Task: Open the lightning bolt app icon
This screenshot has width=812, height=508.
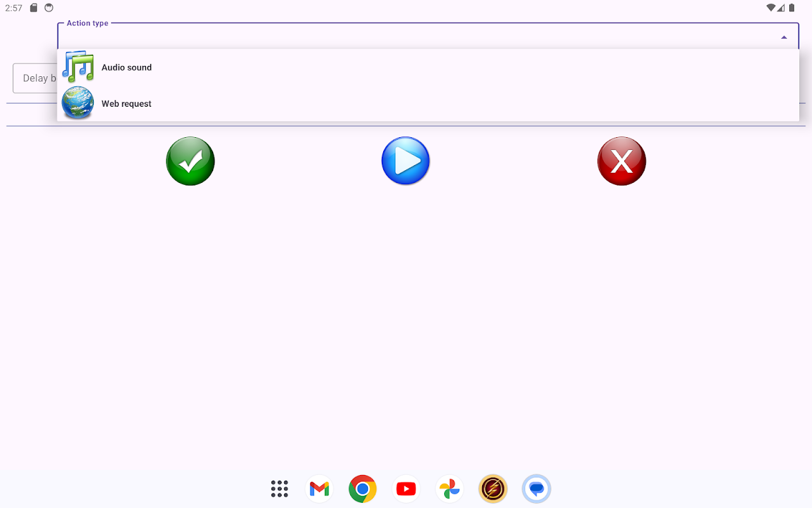Action: pos(493,489)
